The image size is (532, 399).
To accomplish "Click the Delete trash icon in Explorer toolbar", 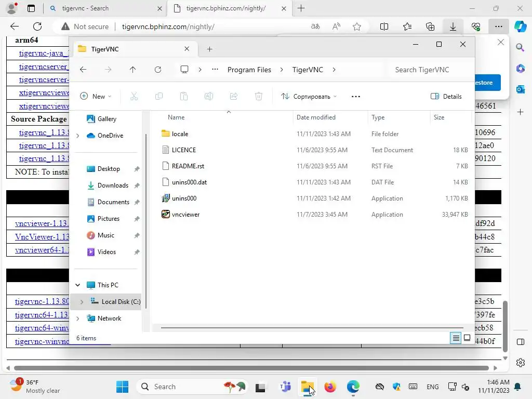I will (x=259, y=96).
